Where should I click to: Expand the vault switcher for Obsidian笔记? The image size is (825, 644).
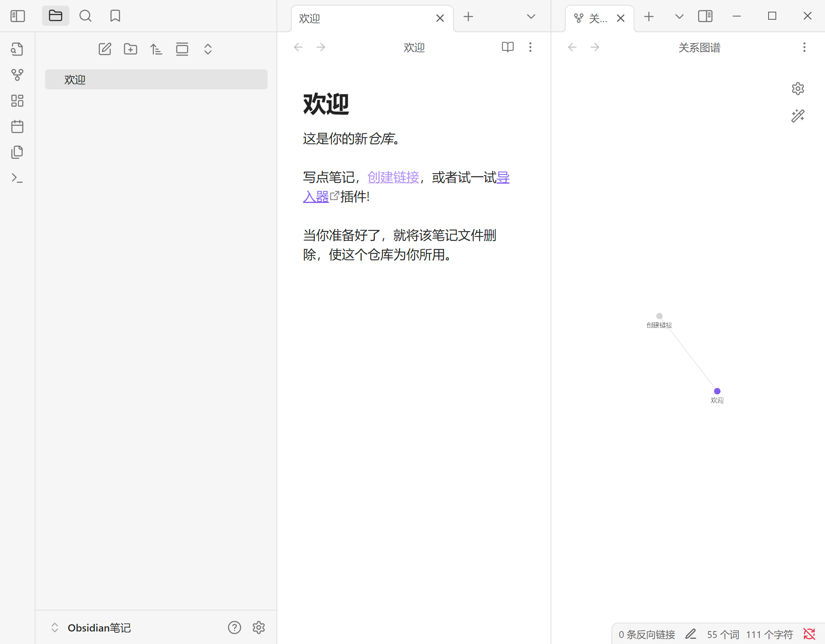coord(55,627)
